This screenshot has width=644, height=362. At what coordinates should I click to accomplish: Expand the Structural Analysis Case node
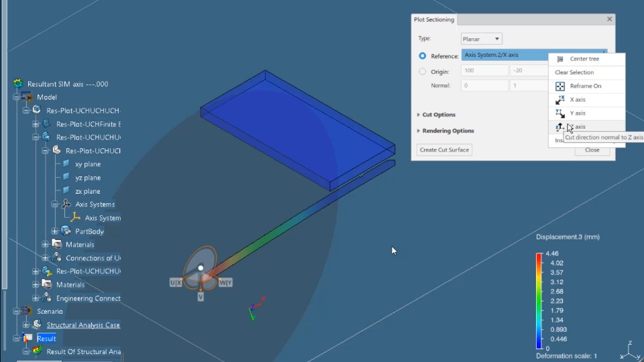(x=26, y=324)
